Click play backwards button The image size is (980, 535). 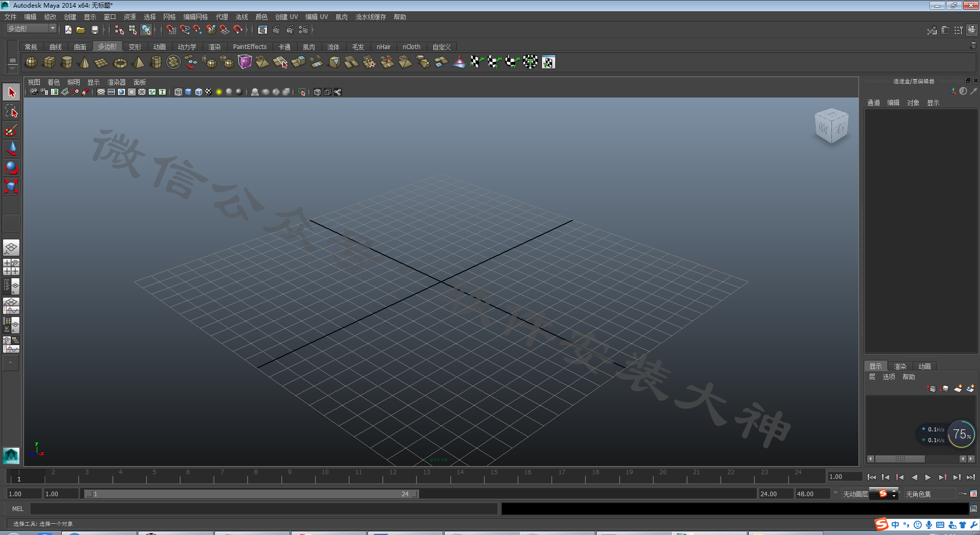click(x=914, y=477)
